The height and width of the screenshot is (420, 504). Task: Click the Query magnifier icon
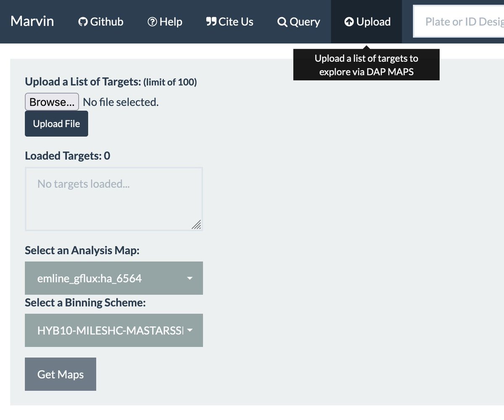point(282,22)
